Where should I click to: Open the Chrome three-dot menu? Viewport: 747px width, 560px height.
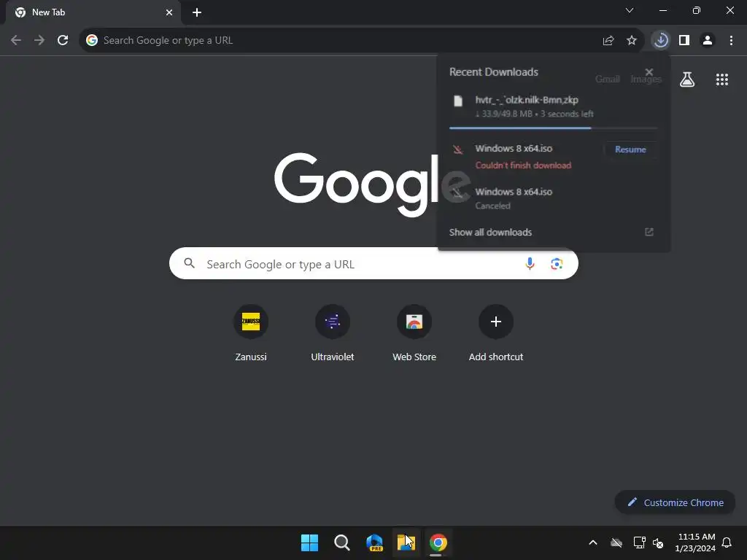pos(731,41)
